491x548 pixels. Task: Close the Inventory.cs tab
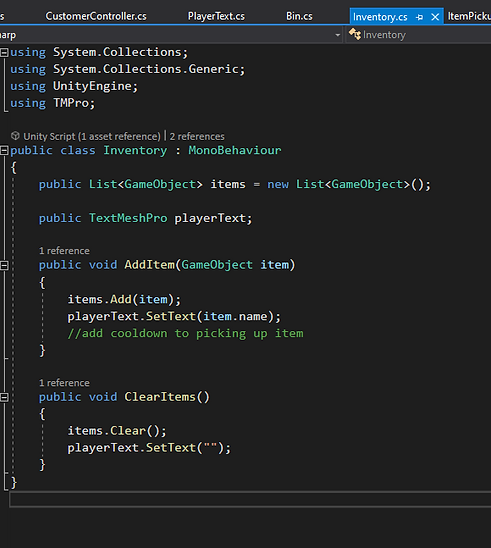pyautogui.click(x=435, y=17)
